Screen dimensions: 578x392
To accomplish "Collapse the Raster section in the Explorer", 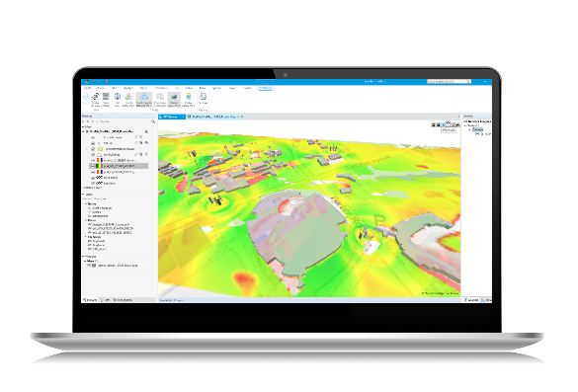I will [86, 220].
